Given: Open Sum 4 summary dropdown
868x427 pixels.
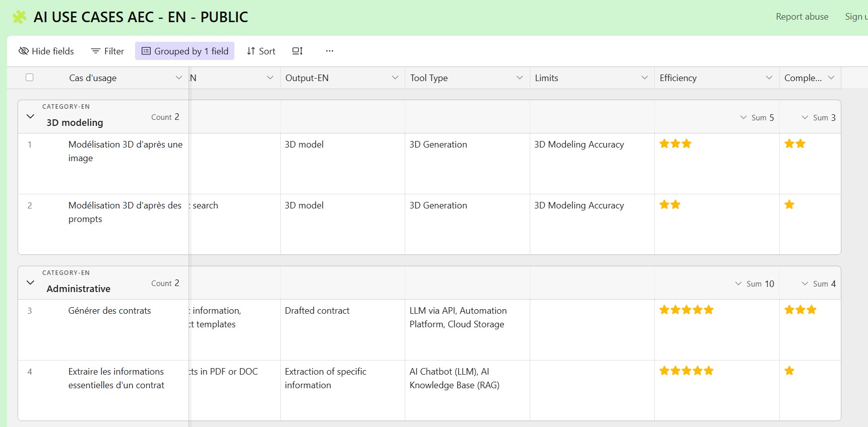Looking at the screenshot, I should (819, 283).
